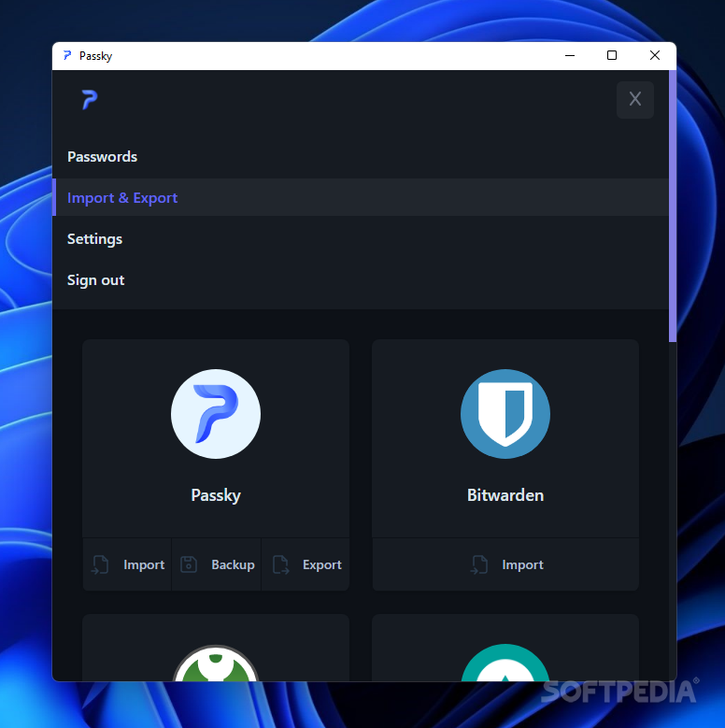
Task: Click the round Passky logo in the Passky card
Action: click(216, 414)
